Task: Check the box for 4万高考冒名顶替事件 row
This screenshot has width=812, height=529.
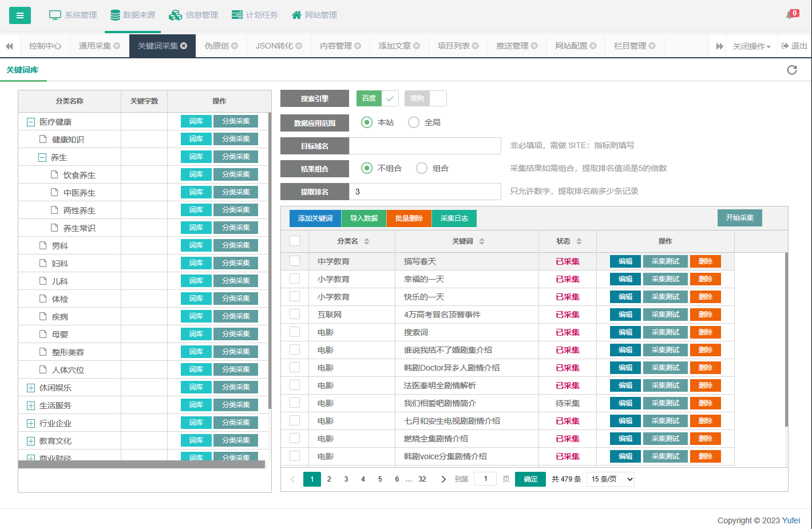Action: 295,314
